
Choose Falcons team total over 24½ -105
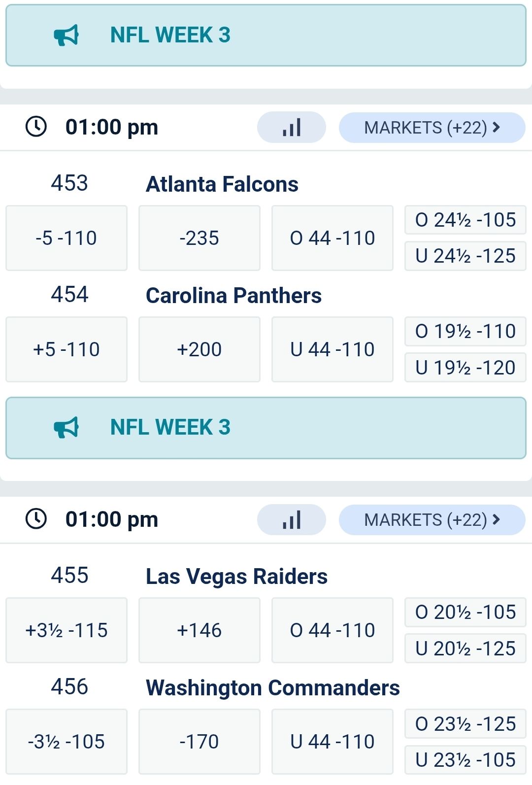465,220
